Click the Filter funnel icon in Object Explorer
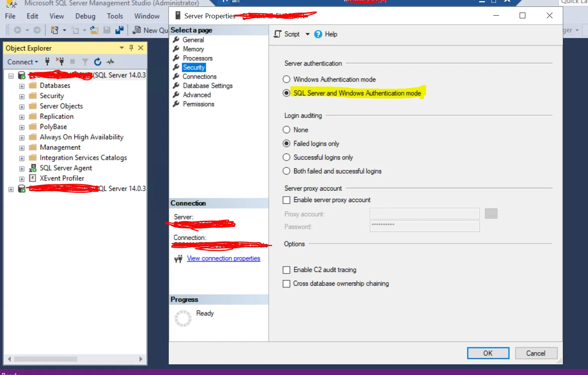Viewport: 588px width, 375px height. (x=85, y=62)
